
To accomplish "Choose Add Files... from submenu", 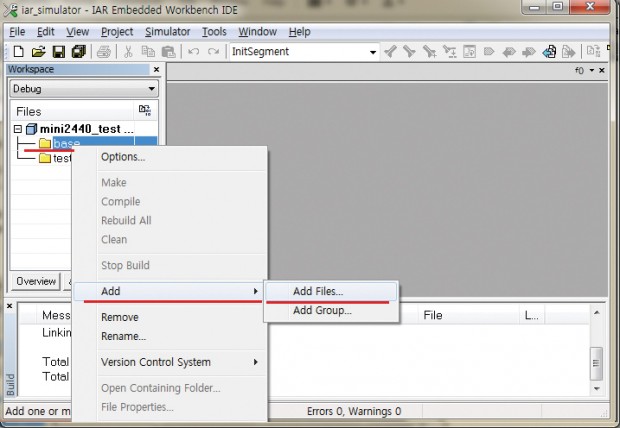I will tap(331, 292).
